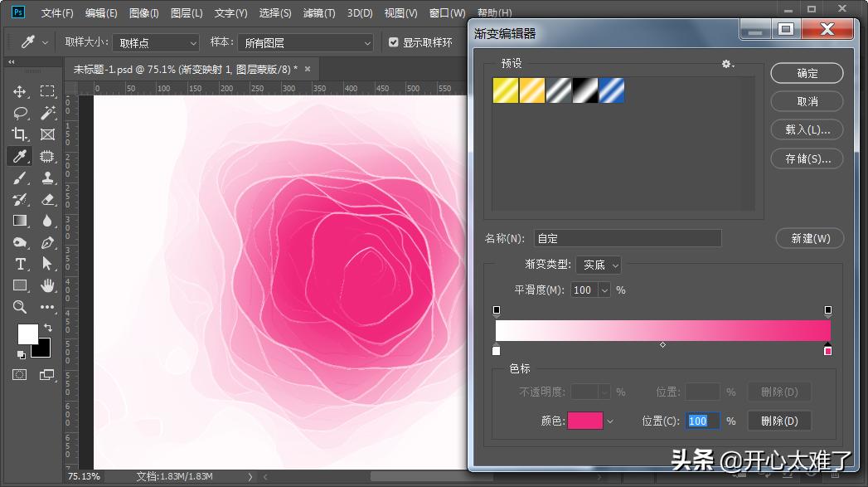
Task: Select the Pen tool
Action: point(47,242)
